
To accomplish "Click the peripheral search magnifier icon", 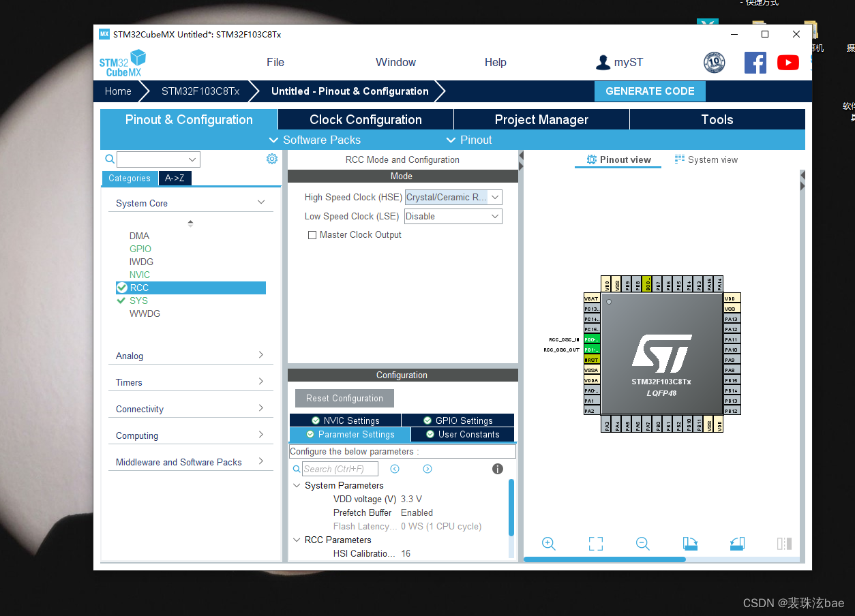I will (110, 159).
